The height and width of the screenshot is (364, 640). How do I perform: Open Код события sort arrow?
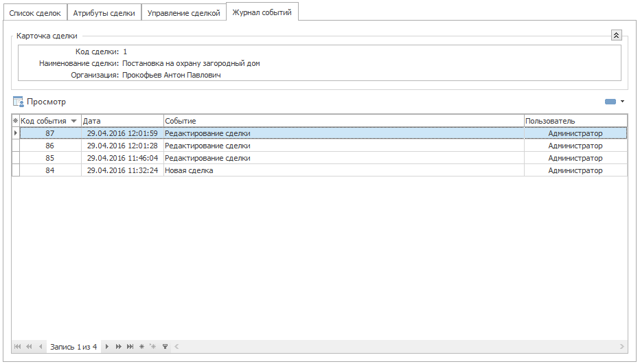tap(74, 121)
